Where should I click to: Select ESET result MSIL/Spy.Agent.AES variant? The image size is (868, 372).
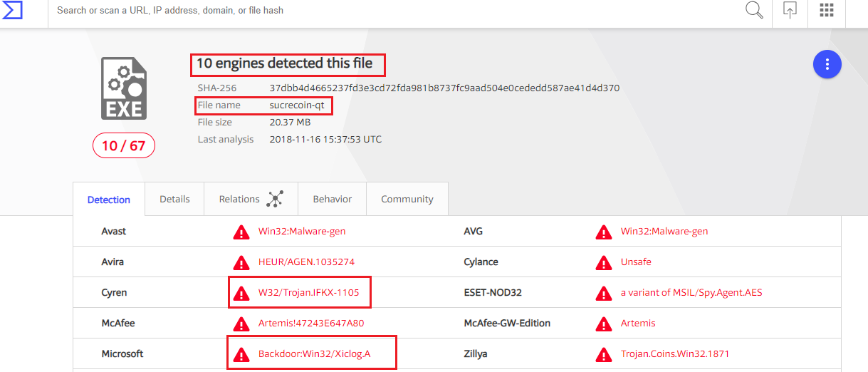click(x=691, y=293)
